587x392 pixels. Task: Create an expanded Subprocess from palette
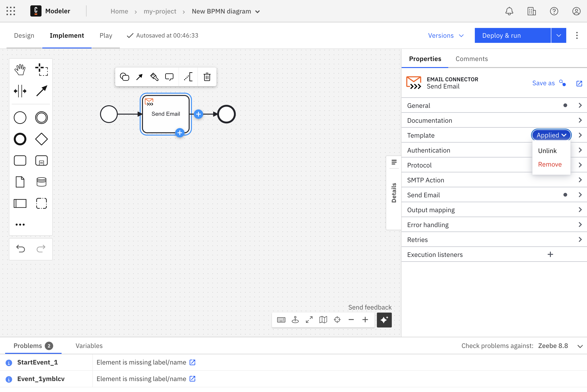41,160
